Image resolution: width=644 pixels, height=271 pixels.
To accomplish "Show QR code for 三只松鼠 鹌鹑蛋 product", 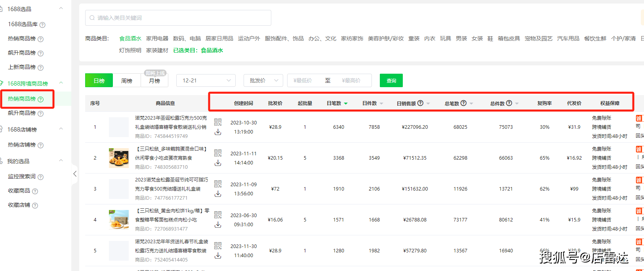I will click(x=218, y=153).
